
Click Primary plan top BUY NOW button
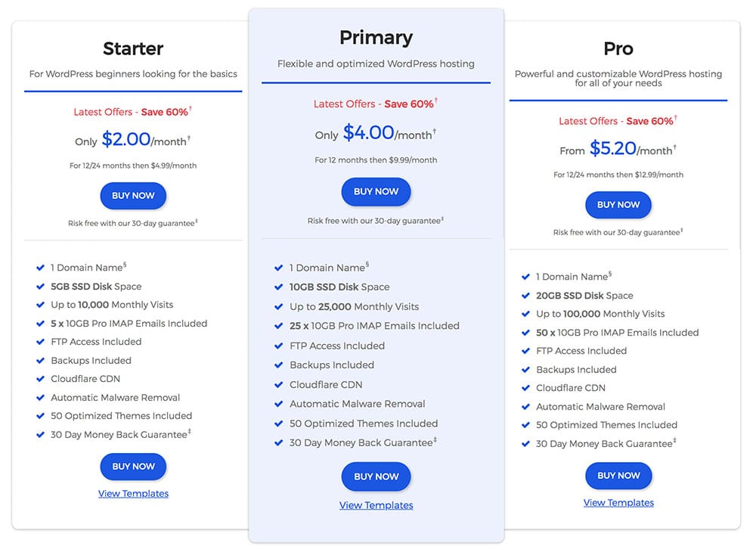click(x=376, y=191)
